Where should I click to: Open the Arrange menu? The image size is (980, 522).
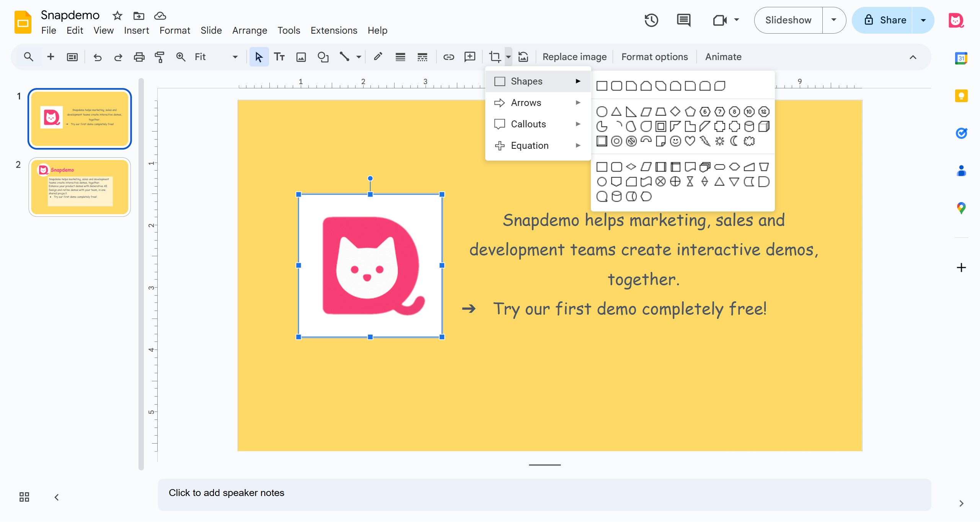pyautogui.click(x=249, y=31)
